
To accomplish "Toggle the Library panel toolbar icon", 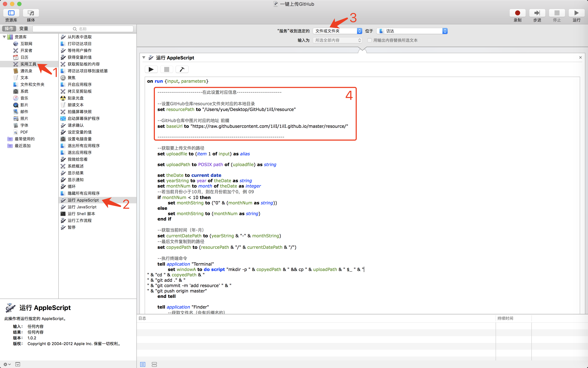I will (11, 13).
